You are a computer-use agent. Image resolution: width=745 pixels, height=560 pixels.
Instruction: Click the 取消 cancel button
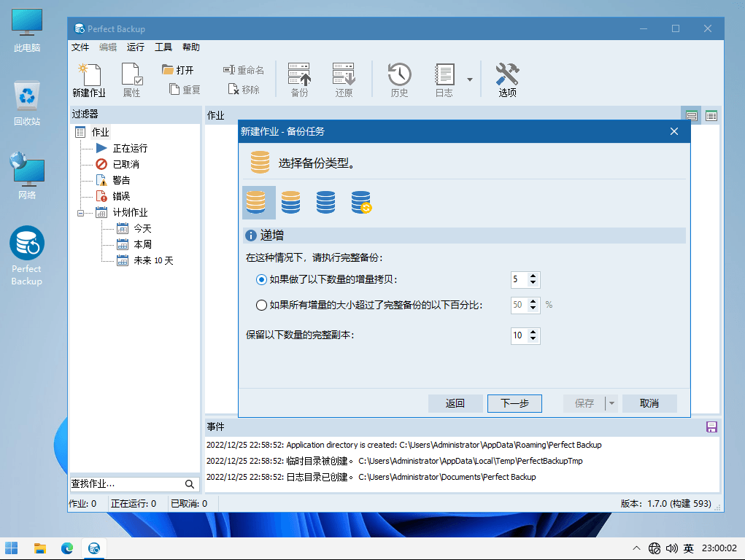pos(649,403)
